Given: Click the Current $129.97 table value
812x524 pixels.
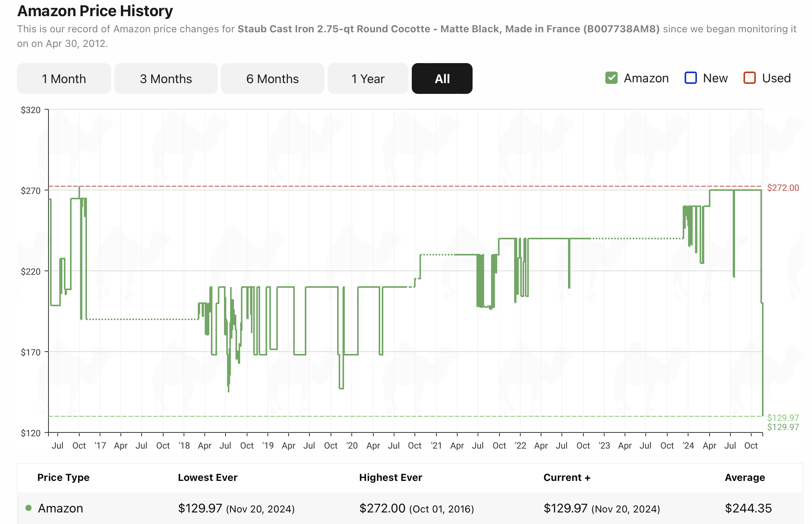Looking at the screenshot, I should [601, 508].
